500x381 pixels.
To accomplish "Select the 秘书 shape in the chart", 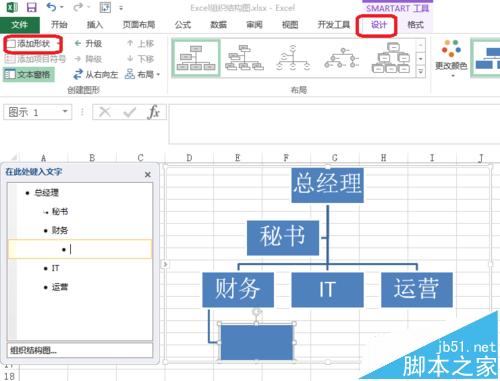I will click(x=283, y=238).
